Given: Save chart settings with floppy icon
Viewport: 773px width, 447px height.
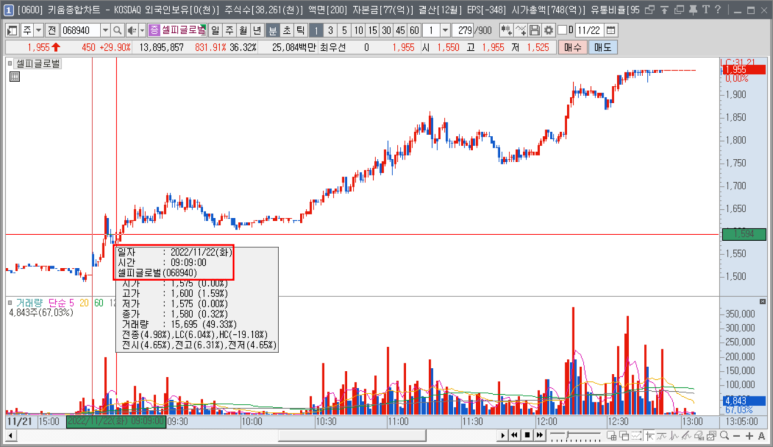Looking at the screenshot, I should tap(534, 31).
